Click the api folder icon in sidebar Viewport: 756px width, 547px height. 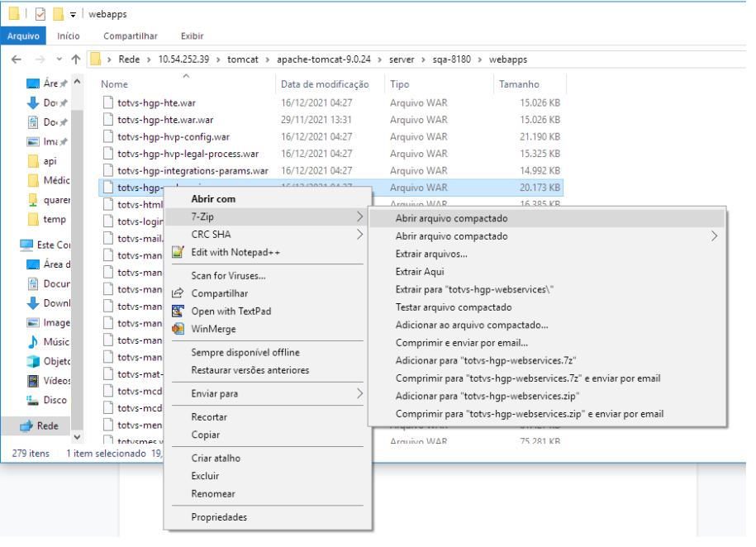coord(33,161)
